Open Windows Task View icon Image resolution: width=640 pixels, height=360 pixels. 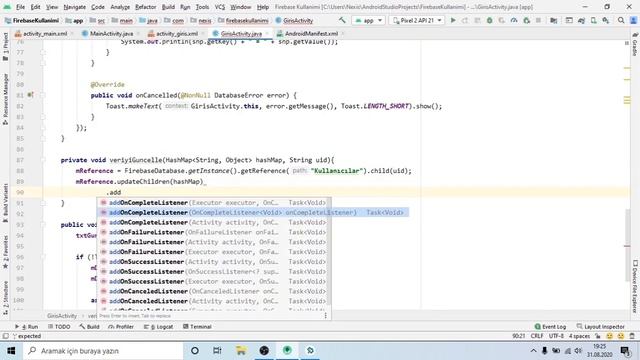217,351
